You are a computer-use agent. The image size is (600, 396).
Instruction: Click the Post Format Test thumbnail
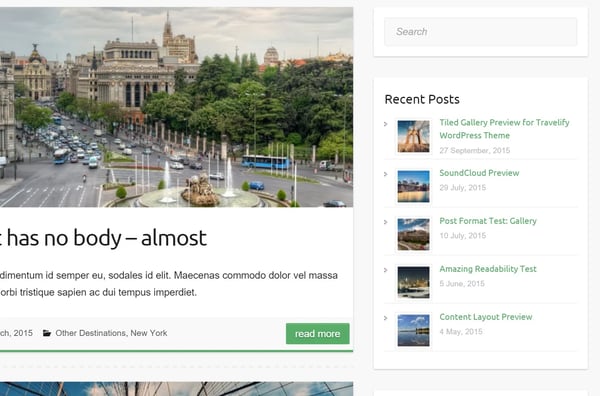(413, 235)
